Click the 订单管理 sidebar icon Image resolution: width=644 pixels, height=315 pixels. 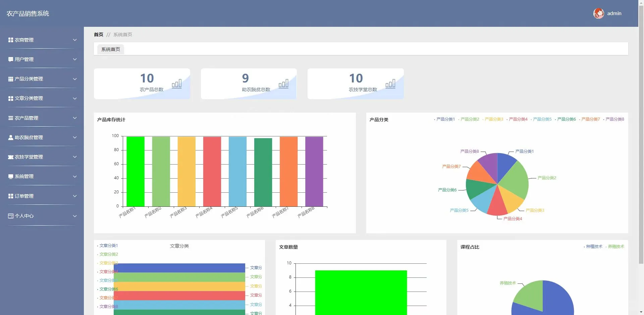tap(10, 196)
